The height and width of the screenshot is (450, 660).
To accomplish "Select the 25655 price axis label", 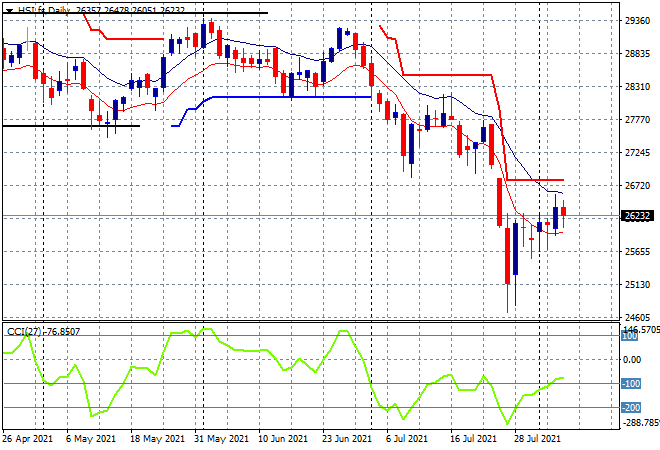I will pyautogui.click(x=637, y=252).
